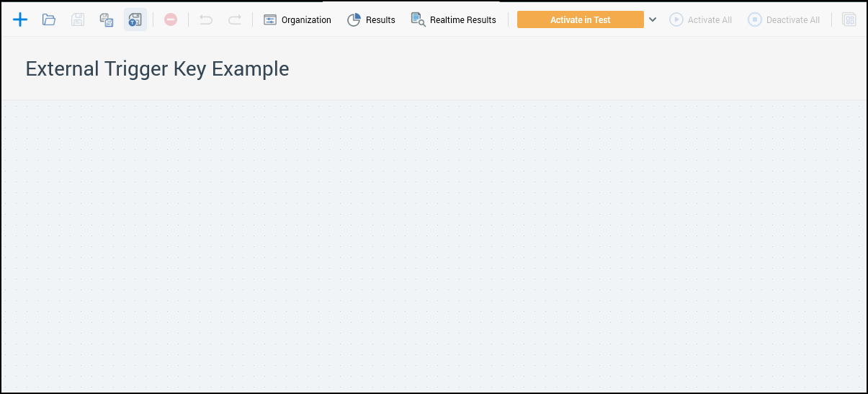This screenshot has height=394, width=868.
Task: Click the Save As double-floppy icon
Action: (107, 19)
